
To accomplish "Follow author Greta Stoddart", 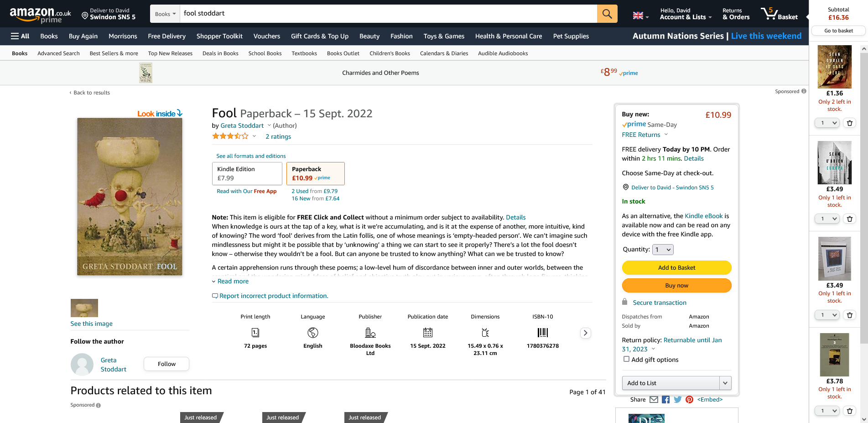I will 166,364.
